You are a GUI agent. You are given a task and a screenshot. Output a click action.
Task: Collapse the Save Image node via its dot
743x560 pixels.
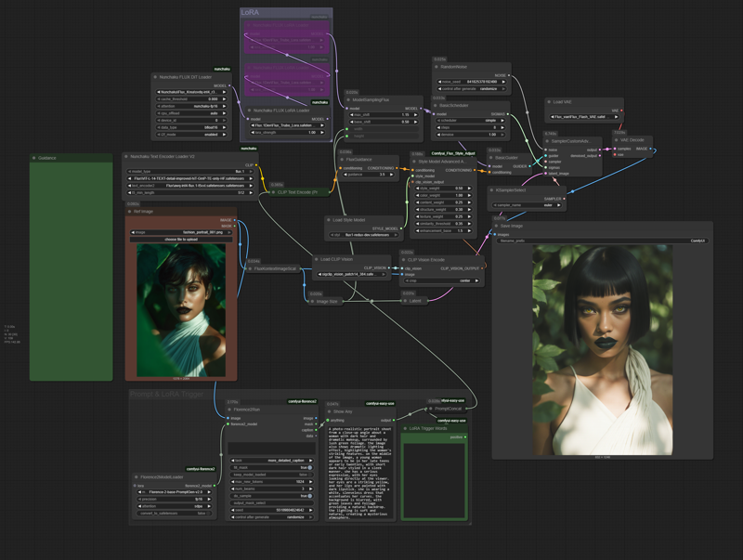click(x=496, y=226)
